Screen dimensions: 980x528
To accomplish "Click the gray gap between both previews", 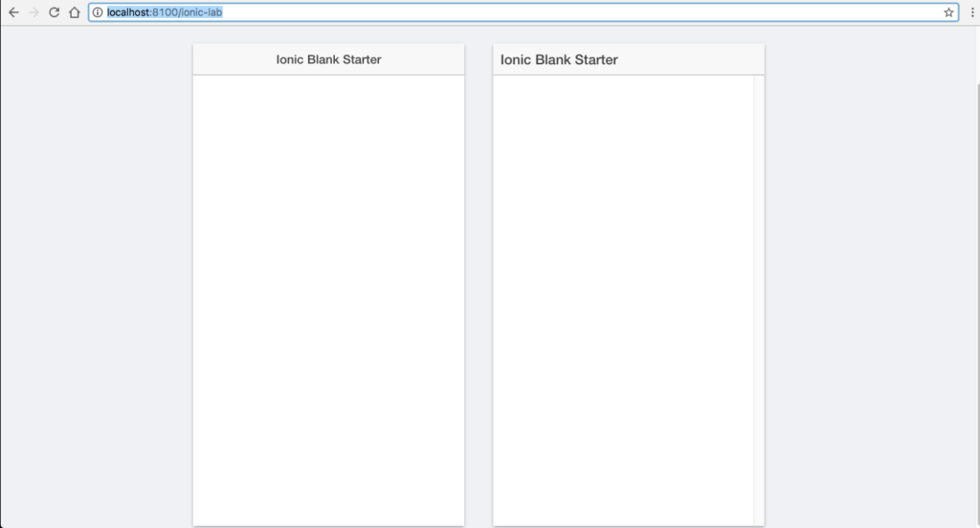I will click(x=479, y=287).
